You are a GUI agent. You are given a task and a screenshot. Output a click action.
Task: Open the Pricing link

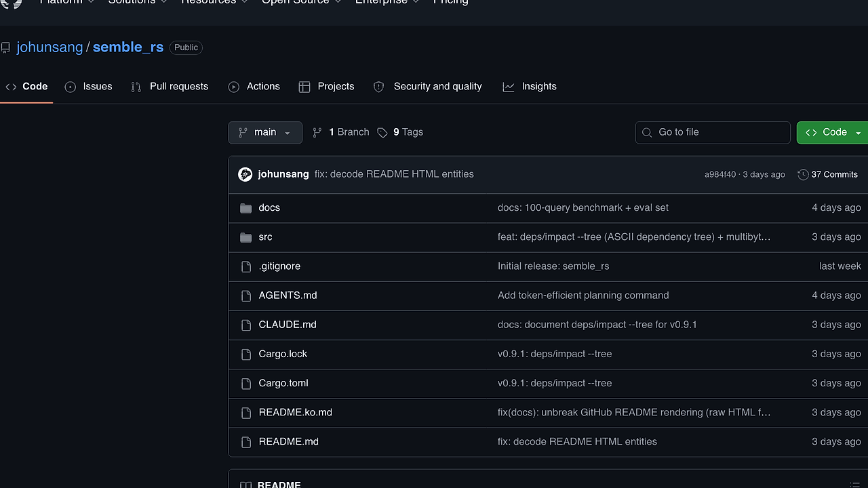451,2
